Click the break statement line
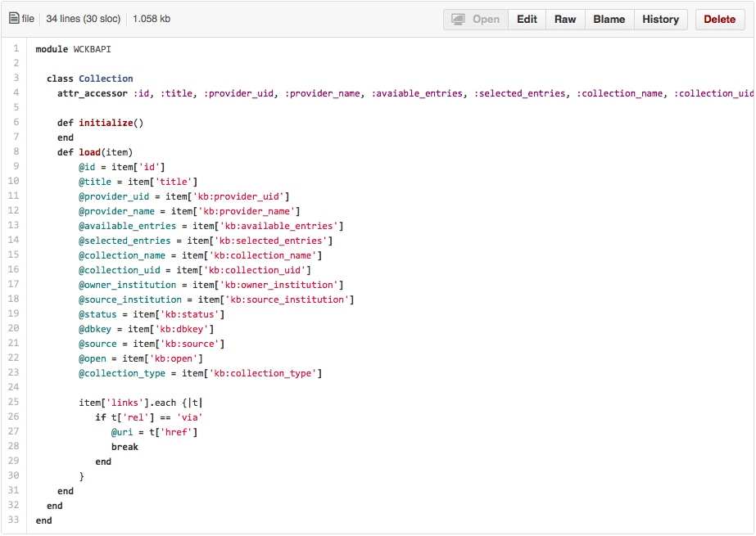Screen dimensions: 756x536 point(124,447)
